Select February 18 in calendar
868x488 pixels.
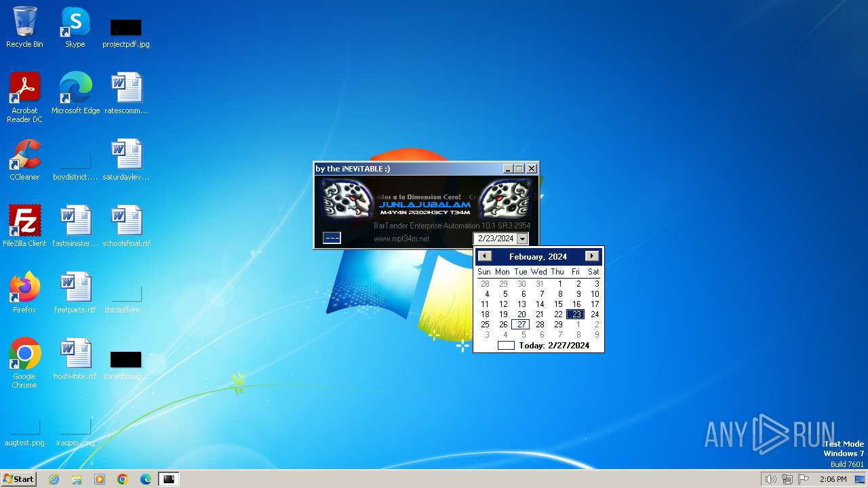pos(485,314)
